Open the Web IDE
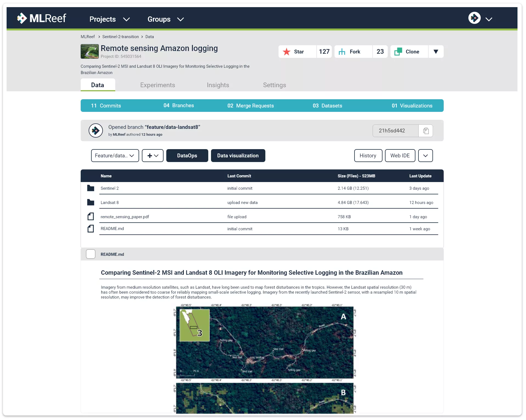Viewport: 526px width, 420px height. click(400, 156)
